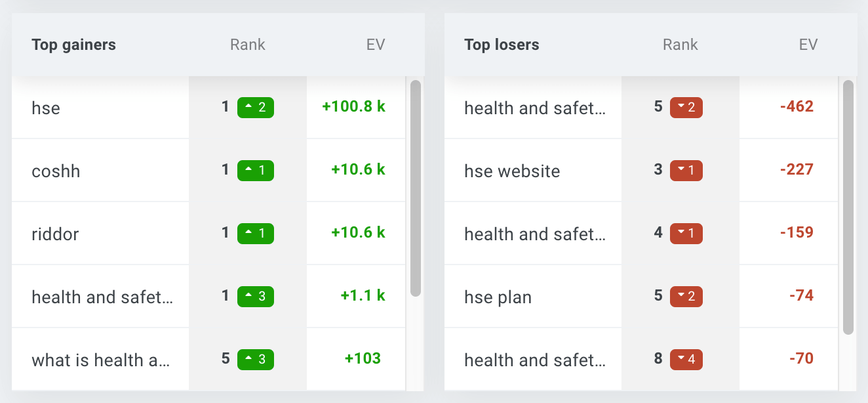Image resolution: width=868 pixels, height=403 pixels.
Task: Click the red -2 badge in the -462 row
Action: click(x=686, y=108)
